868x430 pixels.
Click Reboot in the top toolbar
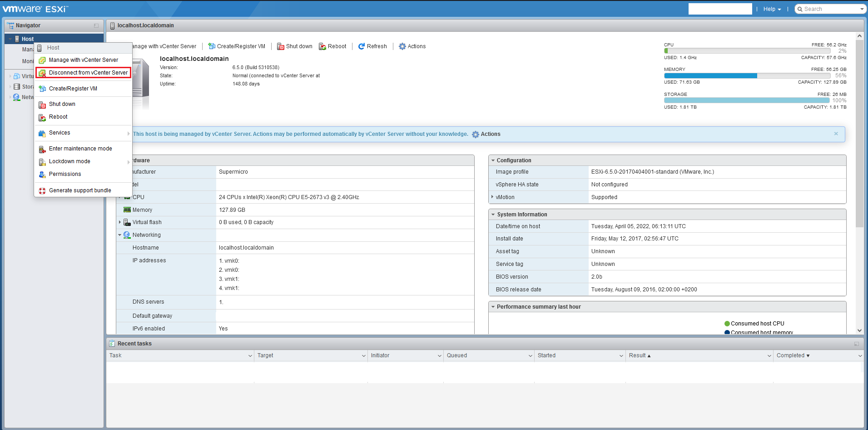click(x=332, y=46)
